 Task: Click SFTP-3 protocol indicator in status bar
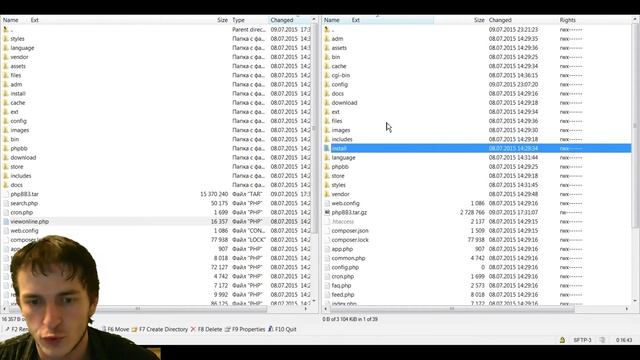coord(582,340)
